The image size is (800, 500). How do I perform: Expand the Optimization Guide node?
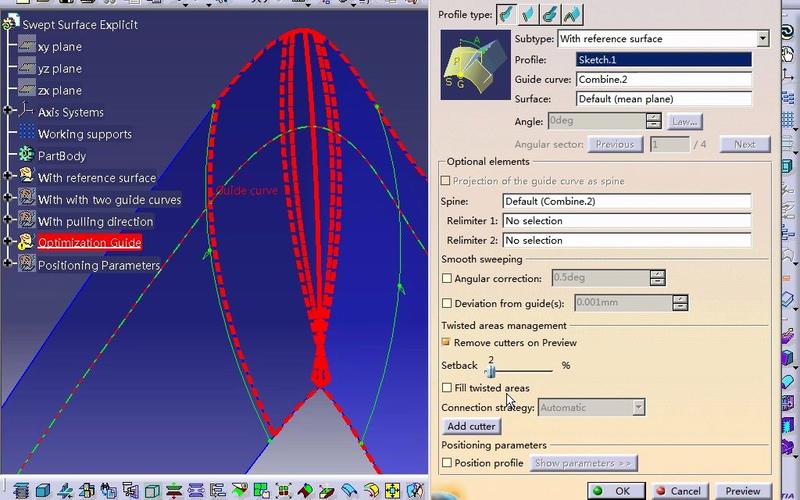[x=8, y=241]
